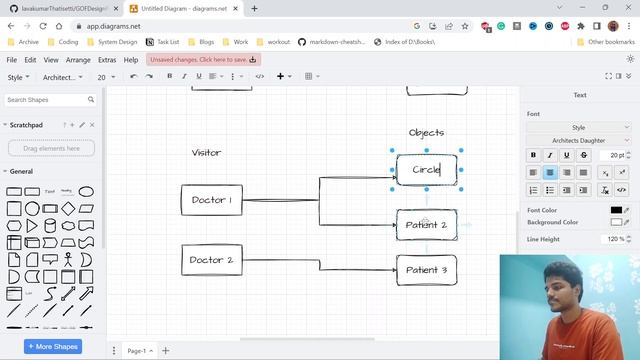Pick the cylinder shape in General
Viewport: 640px width, 360px height.
click(x=50, y=225)
